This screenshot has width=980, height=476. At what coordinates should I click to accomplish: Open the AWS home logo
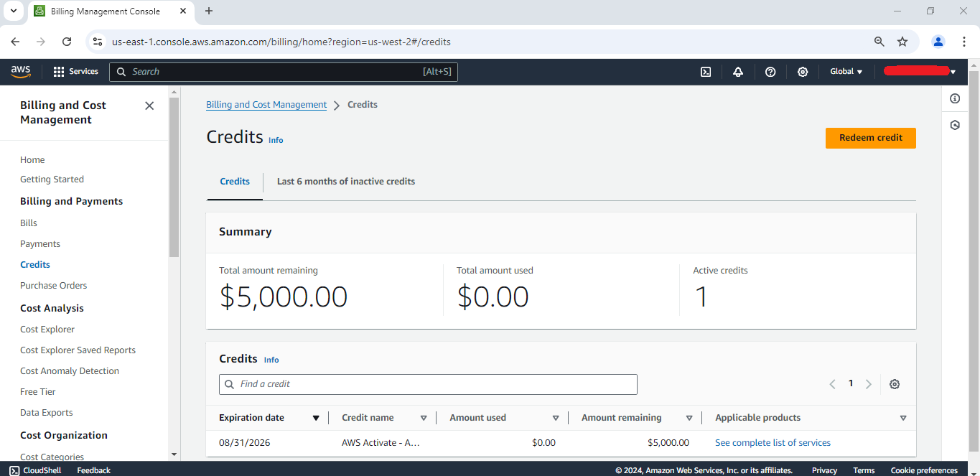pyautogui.click(x=21, y=71)
